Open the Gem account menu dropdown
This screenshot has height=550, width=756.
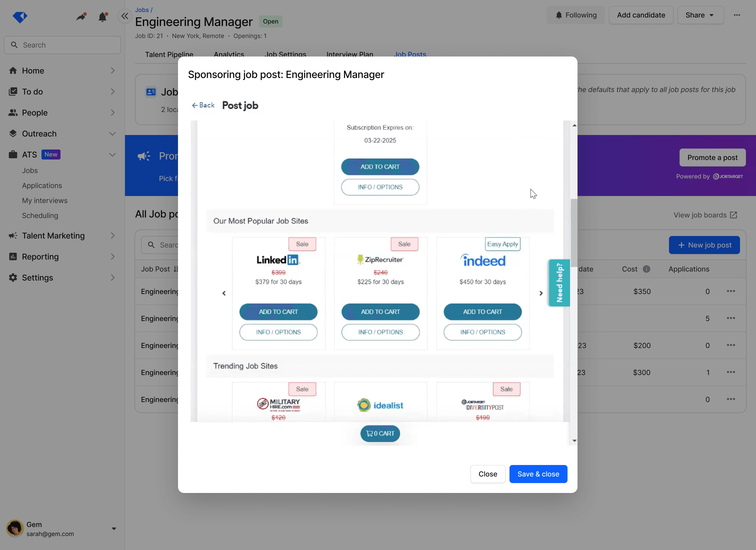[x=114, y=529]
